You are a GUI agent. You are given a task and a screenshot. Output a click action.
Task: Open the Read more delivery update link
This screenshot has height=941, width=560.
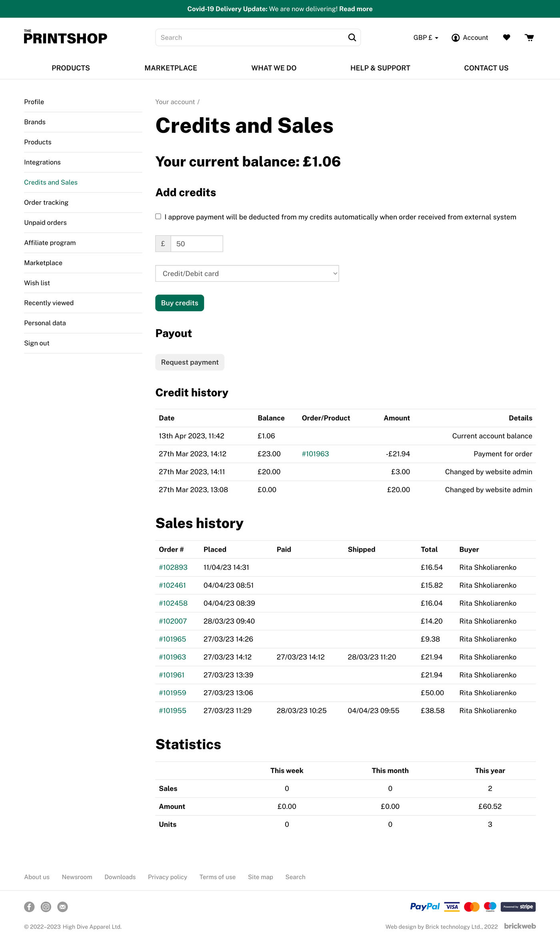(x=356, y=9)
